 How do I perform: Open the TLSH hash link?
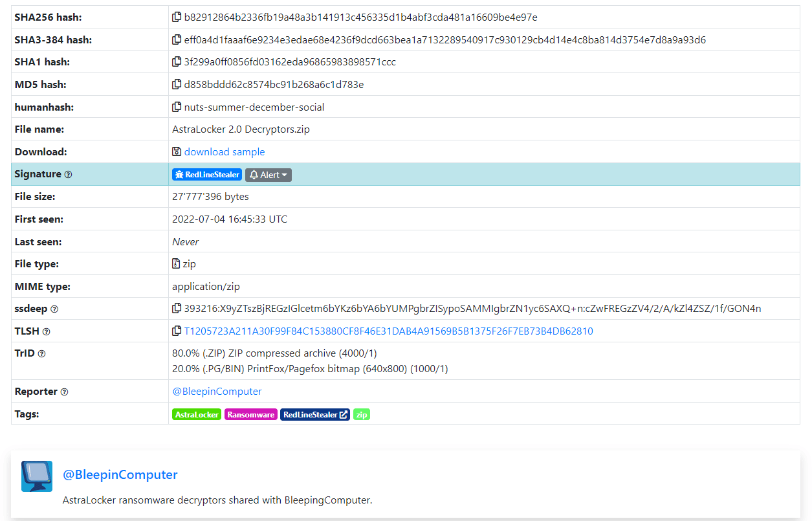[x=388, y=331]
